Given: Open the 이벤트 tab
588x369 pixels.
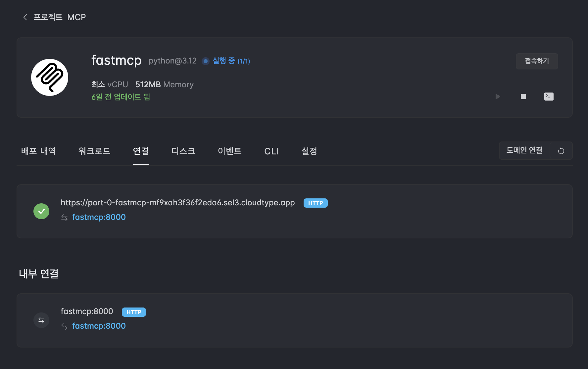Looking at the screenshot, I should (x=230, y=151).
